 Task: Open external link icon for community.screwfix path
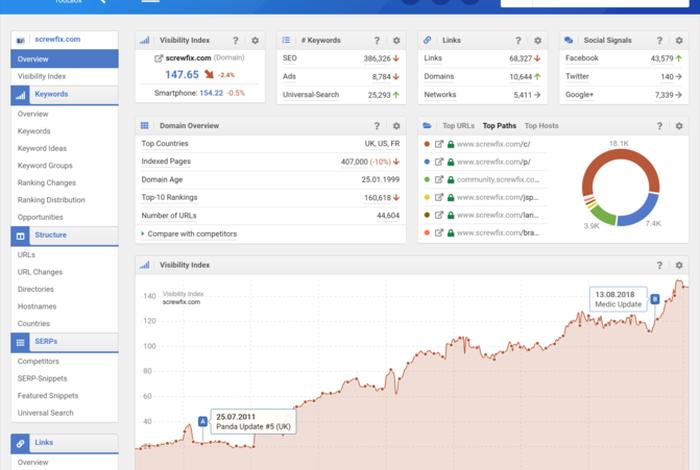point(439,179)
